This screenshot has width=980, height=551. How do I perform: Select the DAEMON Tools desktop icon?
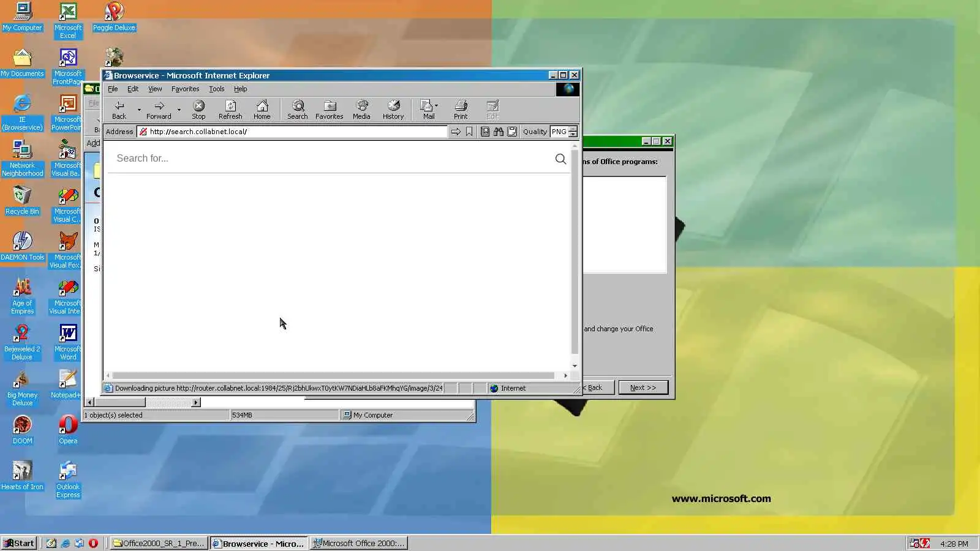pos(23,246)
